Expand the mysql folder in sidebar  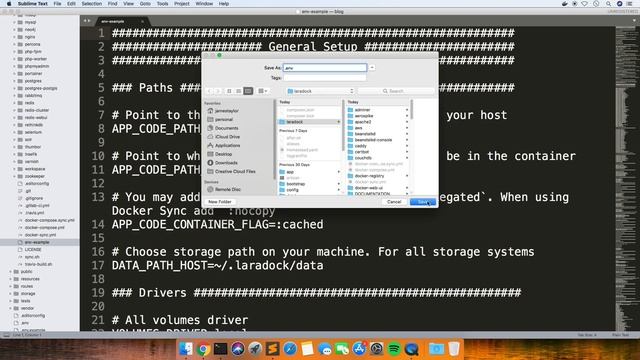(15, 22)
